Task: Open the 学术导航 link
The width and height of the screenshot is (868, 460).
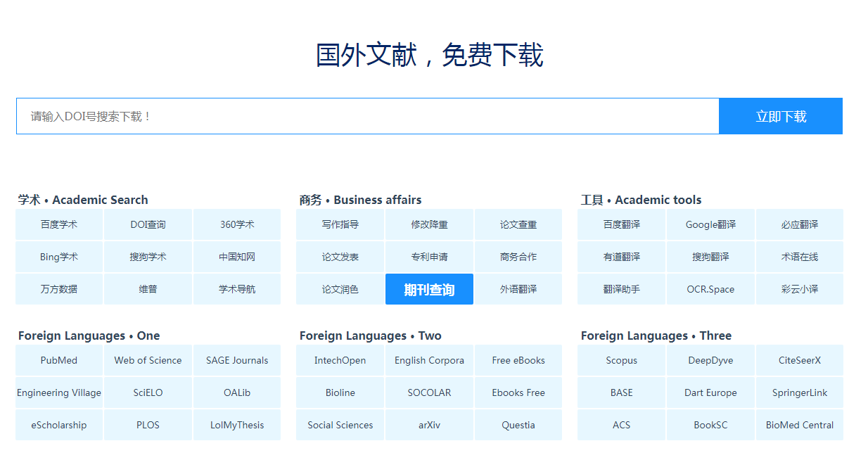Action: pos(237,289)
